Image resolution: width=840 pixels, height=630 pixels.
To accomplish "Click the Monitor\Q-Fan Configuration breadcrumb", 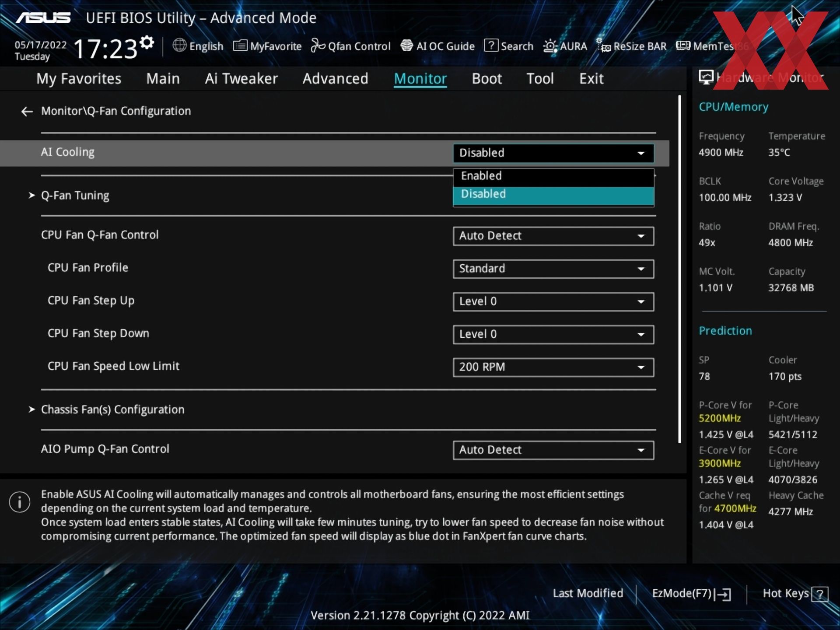I will [x=116, y=111].
